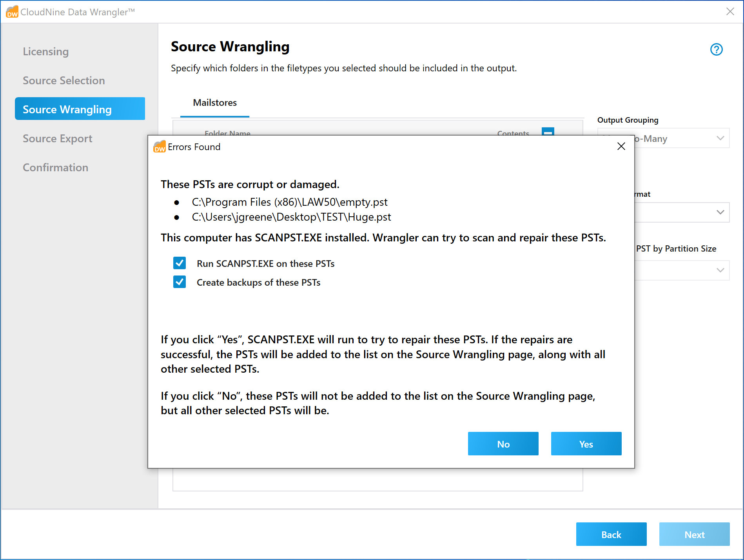Go to Licensing in the sidebar
The height and width of the screenshot is (560, 744).
(x=45, y=51)
